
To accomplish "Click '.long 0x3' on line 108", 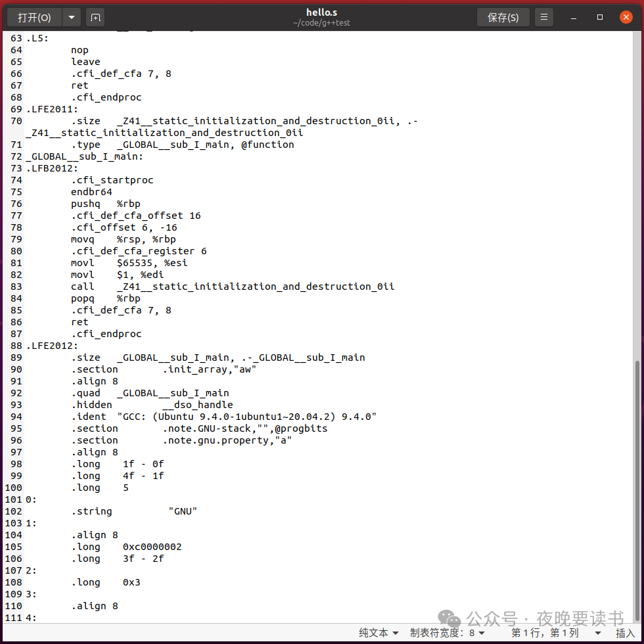I will [x=106, y=582].
